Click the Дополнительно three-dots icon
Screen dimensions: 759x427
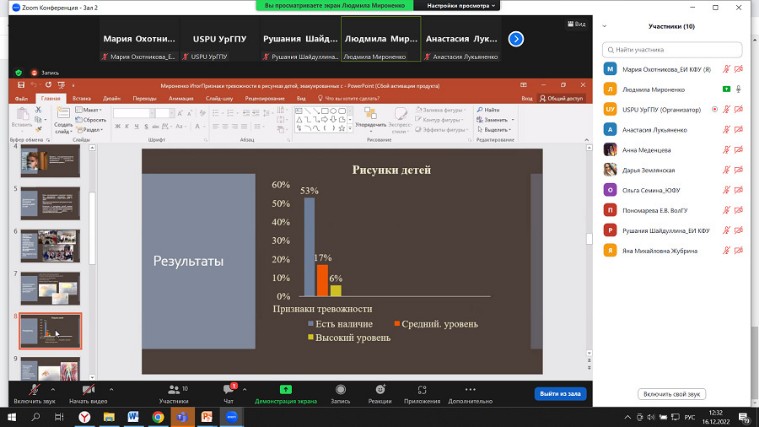point(470,389)
